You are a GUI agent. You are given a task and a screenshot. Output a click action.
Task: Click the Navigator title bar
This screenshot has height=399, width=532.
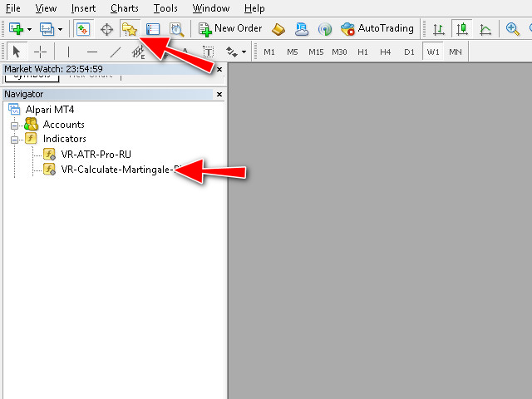pos(108,94)
